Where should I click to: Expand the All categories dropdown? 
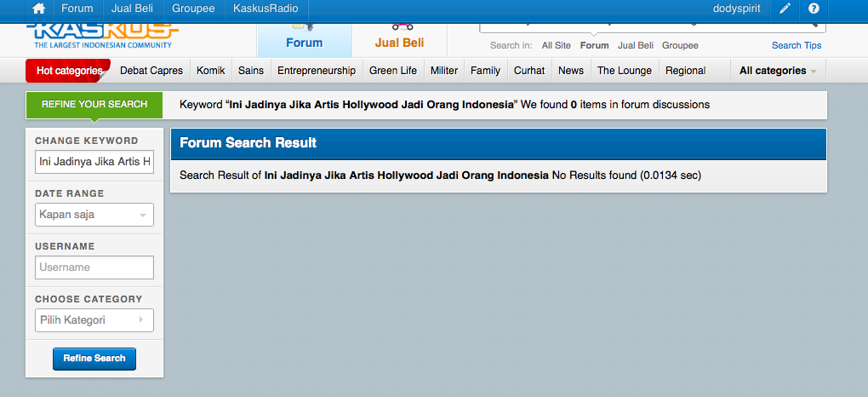click(778, 71)
